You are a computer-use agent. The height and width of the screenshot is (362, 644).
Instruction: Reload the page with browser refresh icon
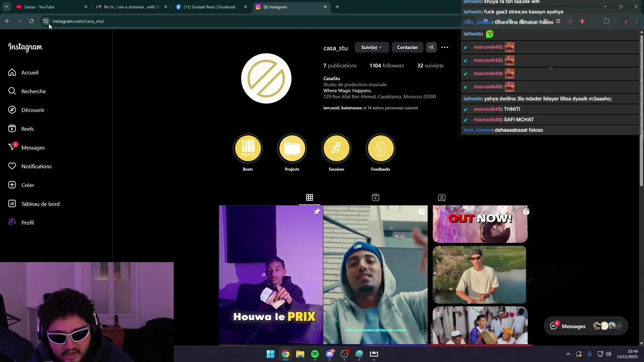pos(31,21)
